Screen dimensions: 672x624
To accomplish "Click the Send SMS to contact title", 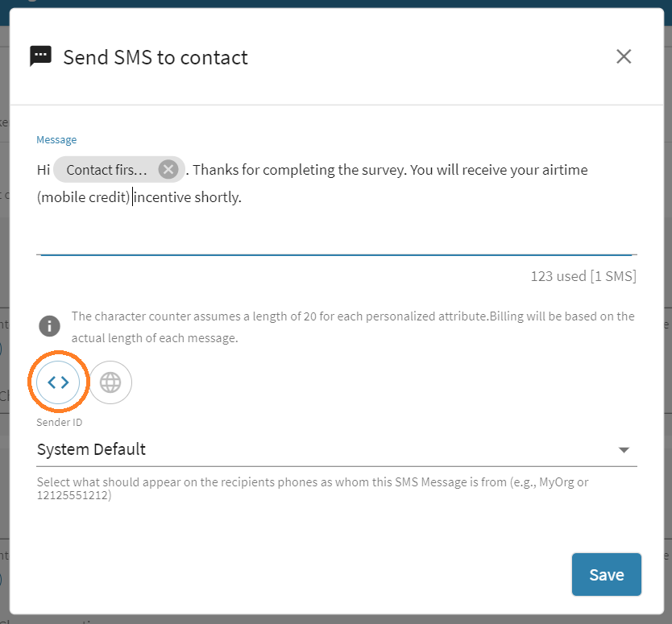I will point(156,57).
